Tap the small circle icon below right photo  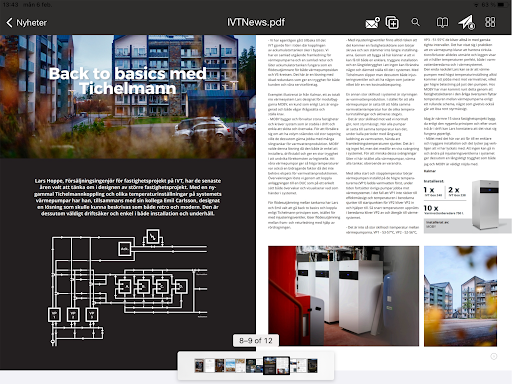494,357
